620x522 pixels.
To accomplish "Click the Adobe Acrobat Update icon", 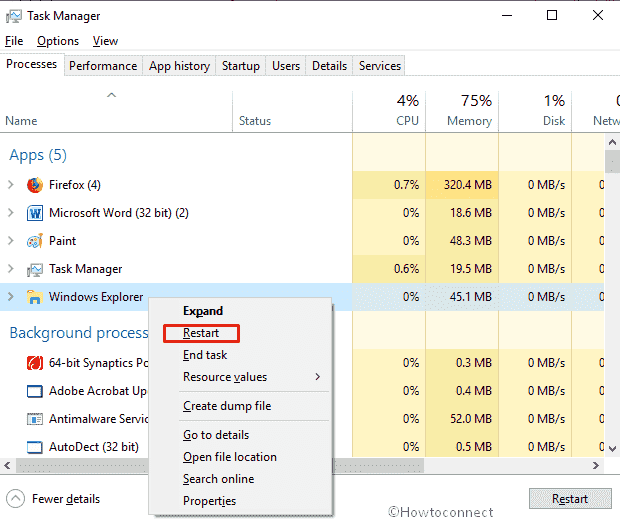I will (x=35, y=391).
